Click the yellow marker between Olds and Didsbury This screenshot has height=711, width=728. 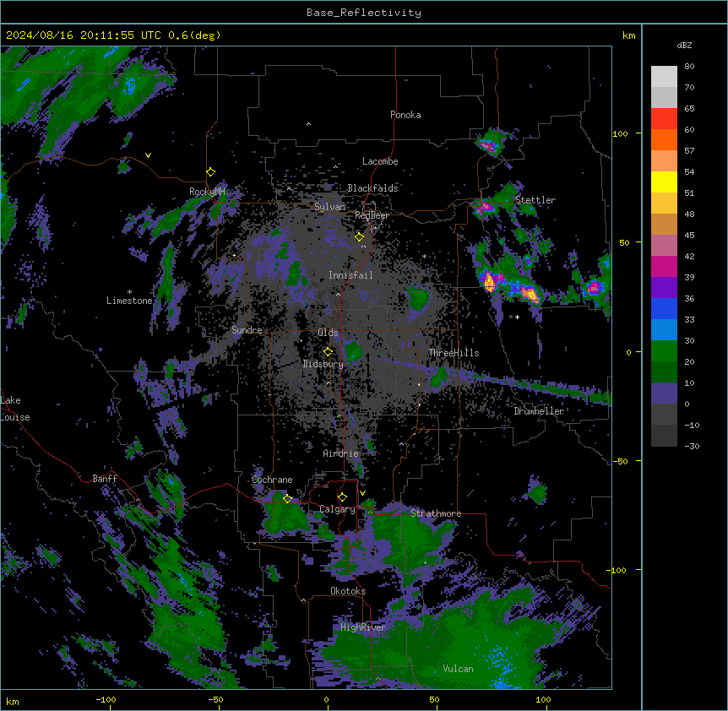point(328,352)
